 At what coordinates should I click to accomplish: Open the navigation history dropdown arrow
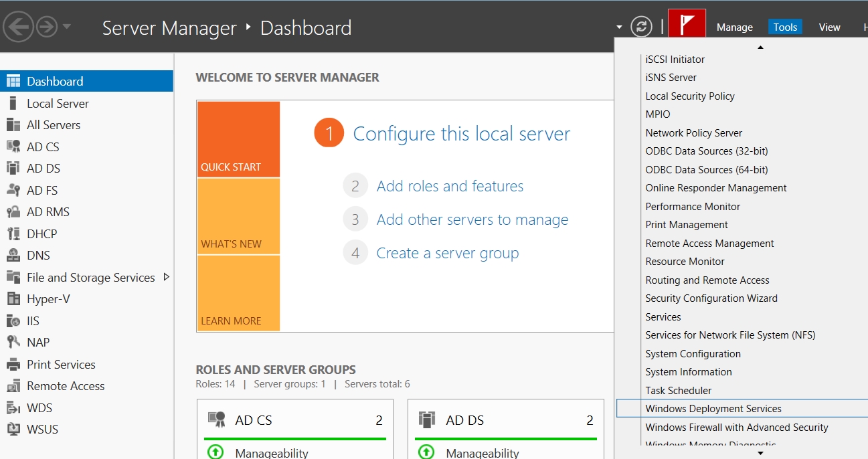(x=67, y=27)
